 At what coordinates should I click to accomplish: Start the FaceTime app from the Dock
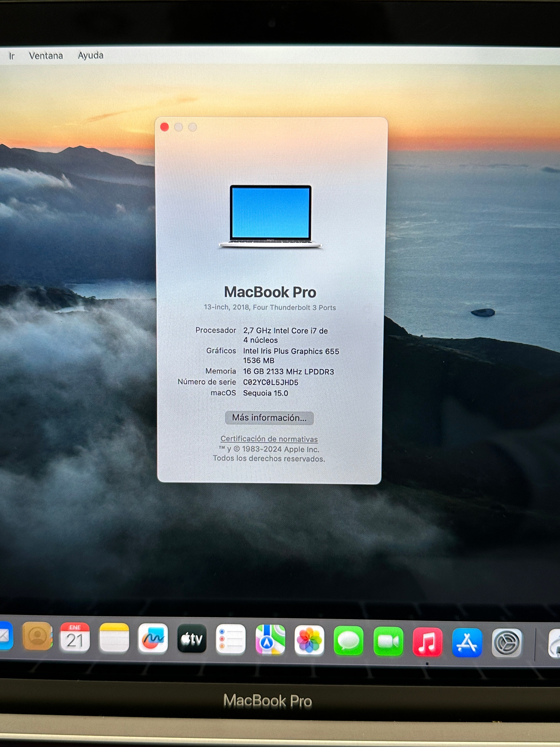388,641
